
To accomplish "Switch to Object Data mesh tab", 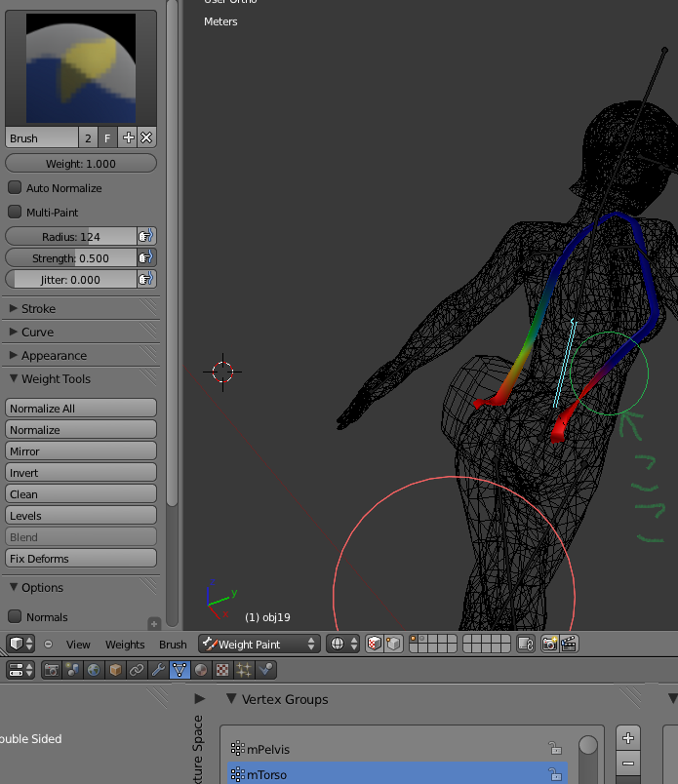I will [x=179, y=670].
